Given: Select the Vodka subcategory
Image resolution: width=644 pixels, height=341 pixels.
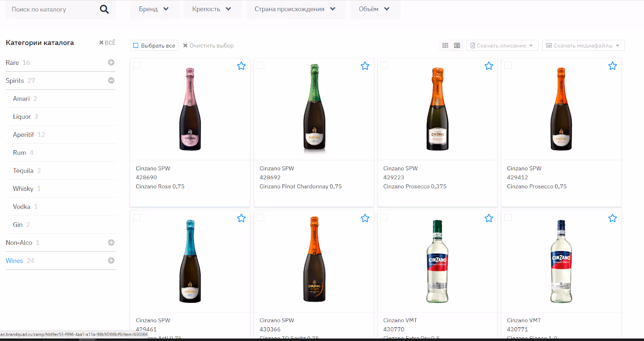Looking at the screenshot, I should pyautogui.click(x=22, y=207).
